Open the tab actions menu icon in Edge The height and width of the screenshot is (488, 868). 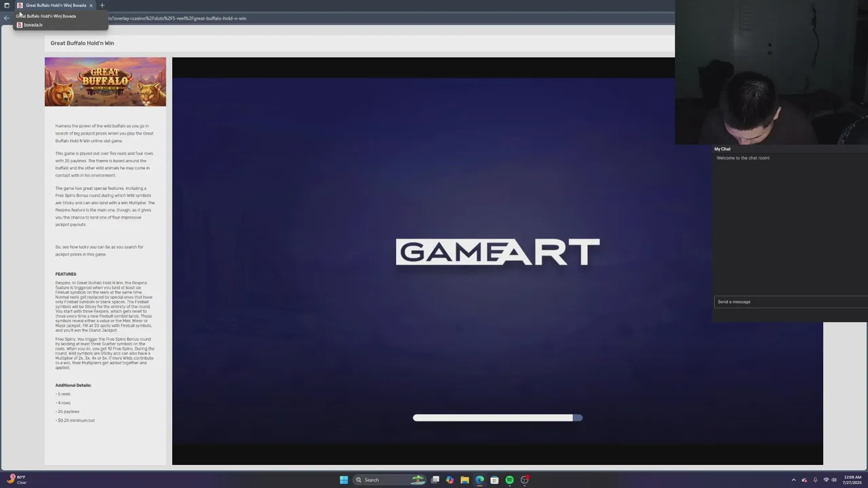pos(7,5)
